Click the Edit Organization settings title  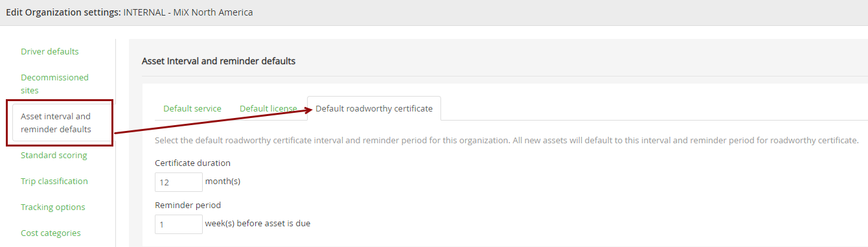[x=63, y=12]
